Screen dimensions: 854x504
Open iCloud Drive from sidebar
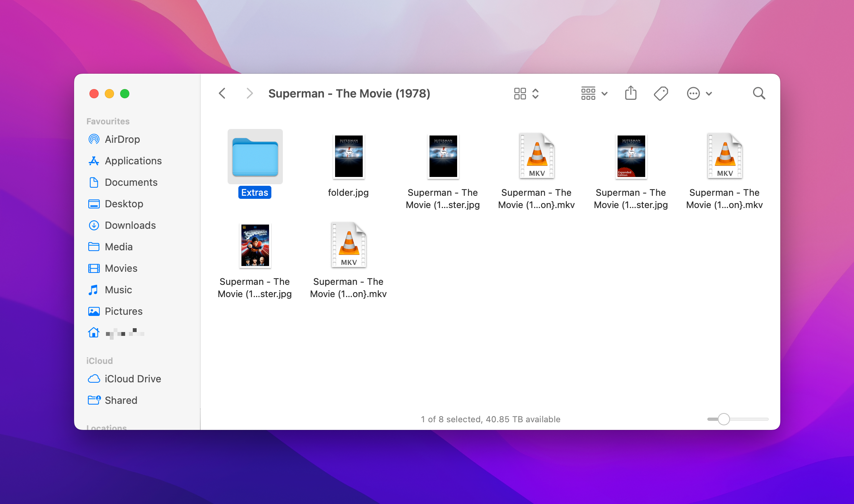coord(132,379)
